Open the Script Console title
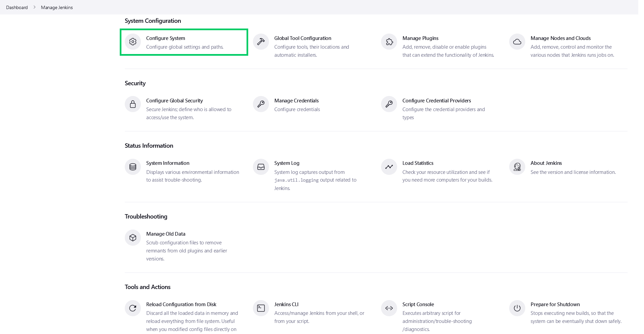The height and width of the screenshot is (334, 644). click(x=418, y=304)
